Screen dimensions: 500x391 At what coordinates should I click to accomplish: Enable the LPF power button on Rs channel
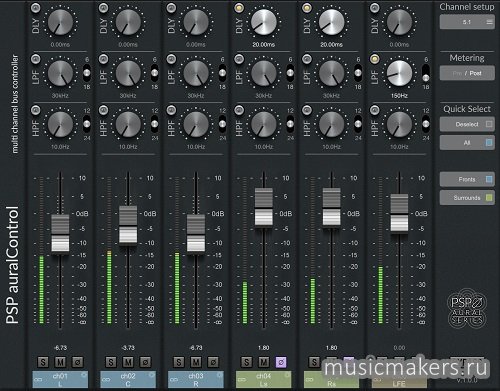[307, 59]
